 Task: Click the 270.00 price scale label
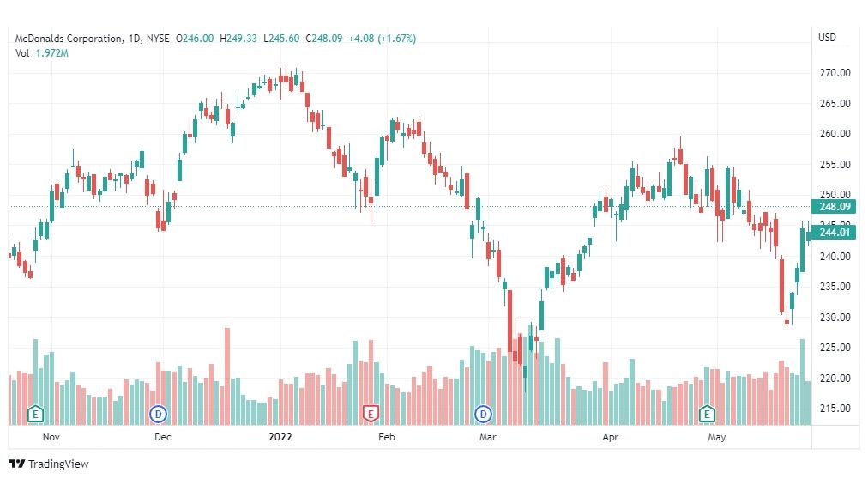[835, 73]
